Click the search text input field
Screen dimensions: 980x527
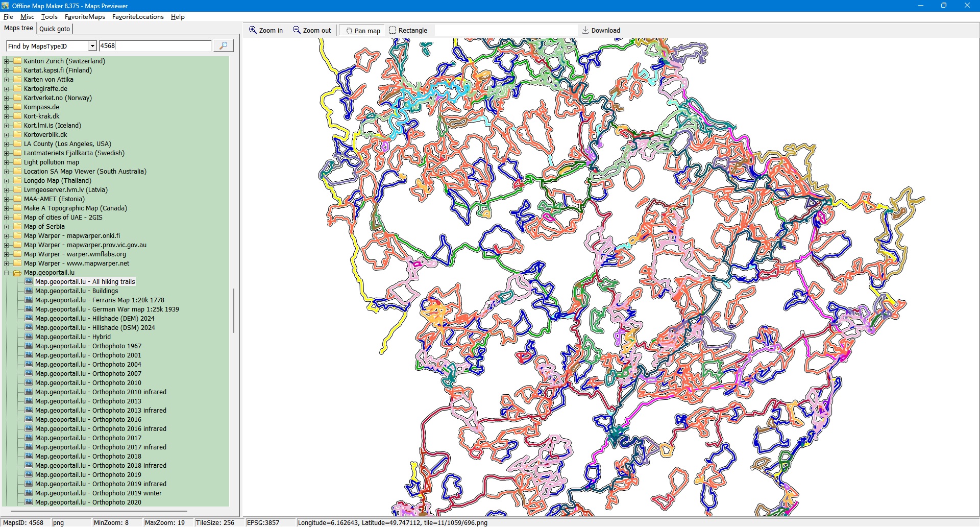coord(155,46)
